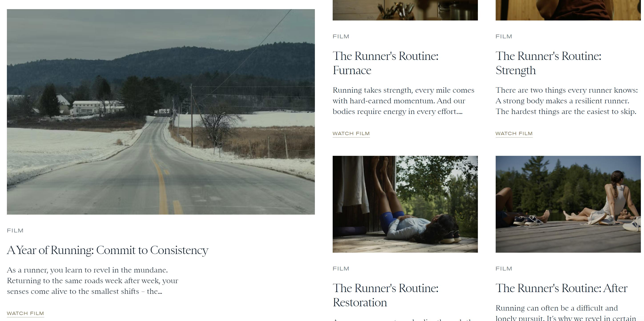Click the Furnace description starting 'Running takes strength'
The image size is (644, 321).
pos(403,101)
